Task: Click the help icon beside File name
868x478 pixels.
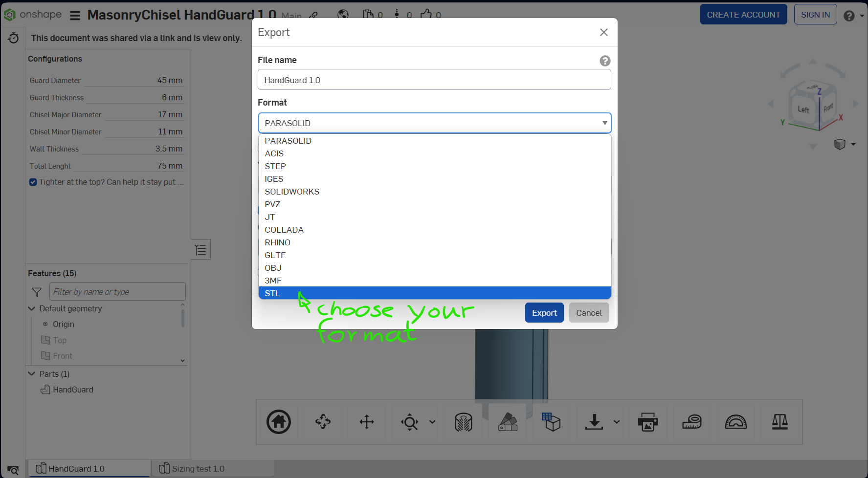Action: pos(605,61)
